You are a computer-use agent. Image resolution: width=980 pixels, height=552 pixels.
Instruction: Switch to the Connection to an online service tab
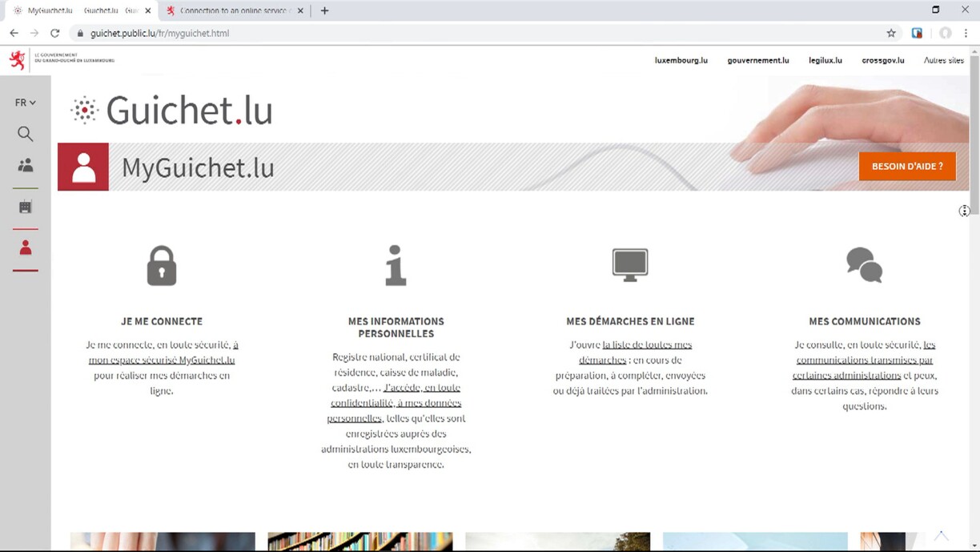233,10
